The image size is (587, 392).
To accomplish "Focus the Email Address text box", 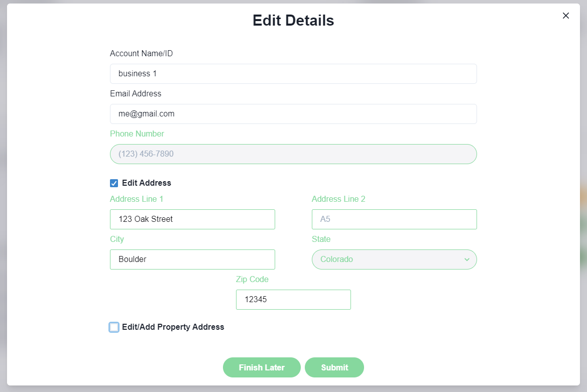I will tap(293, 114).
